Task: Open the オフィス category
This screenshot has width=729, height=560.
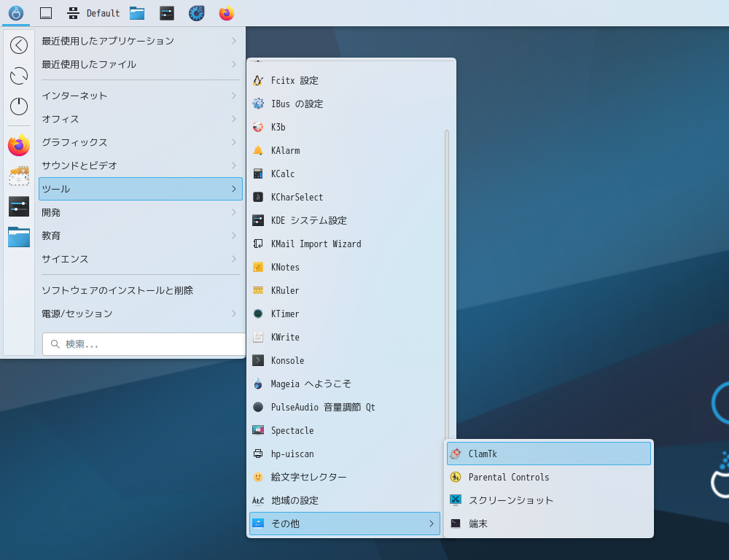Action: click(141, 119)
